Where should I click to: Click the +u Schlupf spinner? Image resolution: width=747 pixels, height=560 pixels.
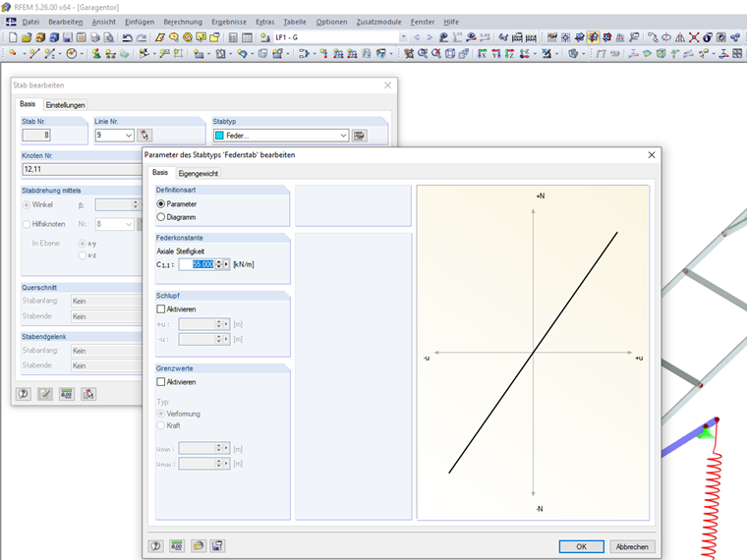(218, 324)
